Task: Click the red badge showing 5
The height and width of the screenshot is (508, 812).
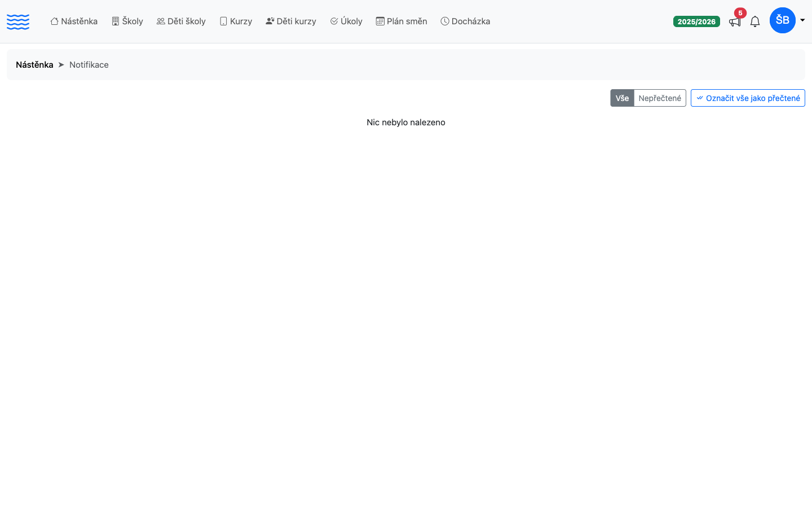Action: click(740, 13)
